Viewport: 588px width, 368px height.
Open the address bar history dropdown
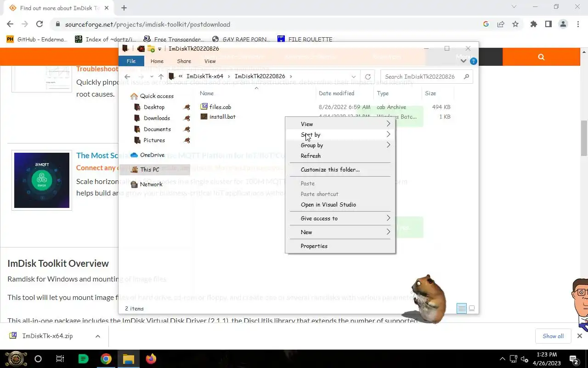tap(353, 77)
